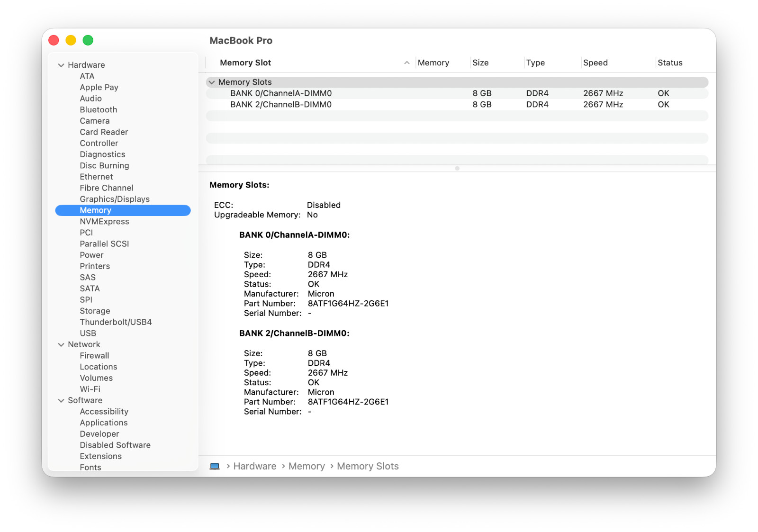Collapse the Hardware section in sidebar
758x532 pixels.
[x=61, y=65]
